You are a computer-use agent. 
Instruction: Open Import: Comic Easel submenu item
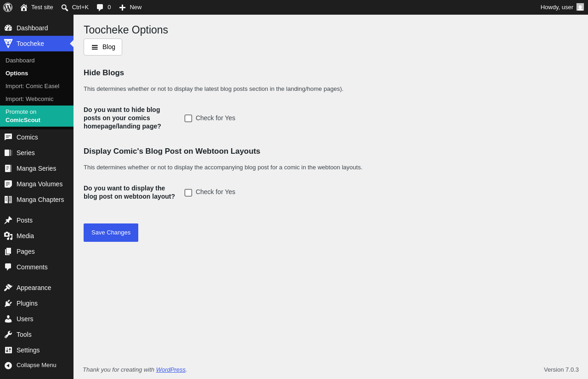[32, 86]
